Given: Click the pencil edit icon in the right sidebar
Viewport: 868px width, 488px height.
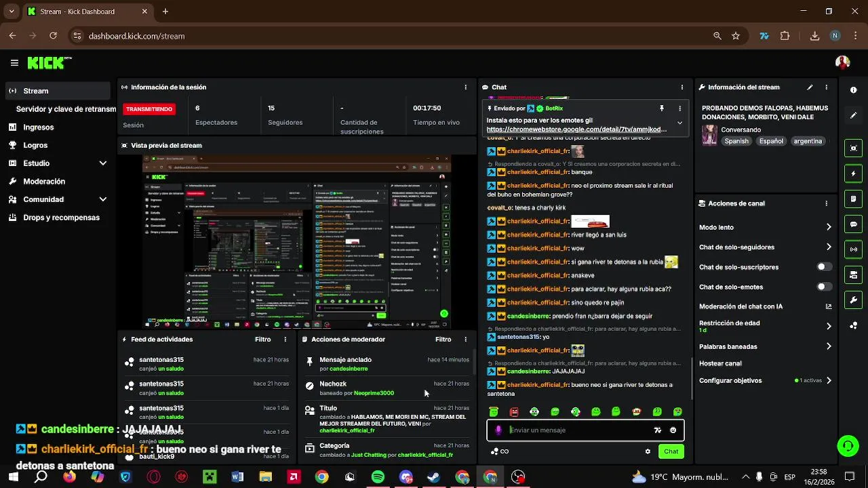Looking at the screenshot, I should coord(853,115).
